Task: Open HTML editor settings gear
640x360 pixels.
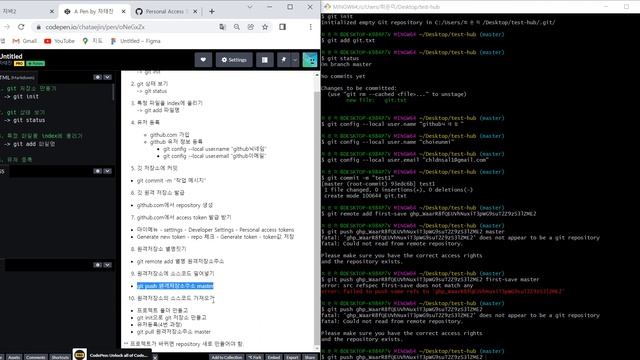Action: [x=98, y=77]
